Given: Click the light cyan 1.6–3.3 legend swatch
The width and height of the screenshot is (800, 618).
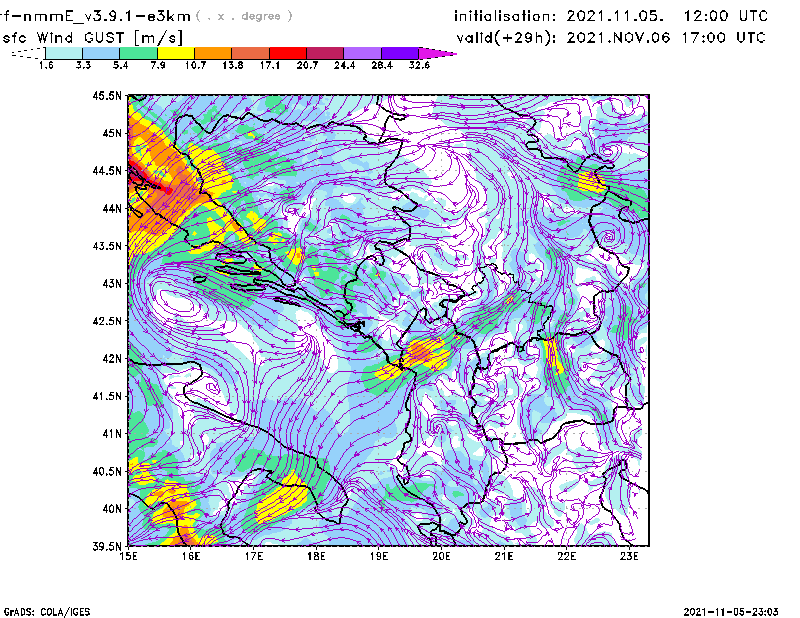Looking at the screenshot, I should 64,53.
